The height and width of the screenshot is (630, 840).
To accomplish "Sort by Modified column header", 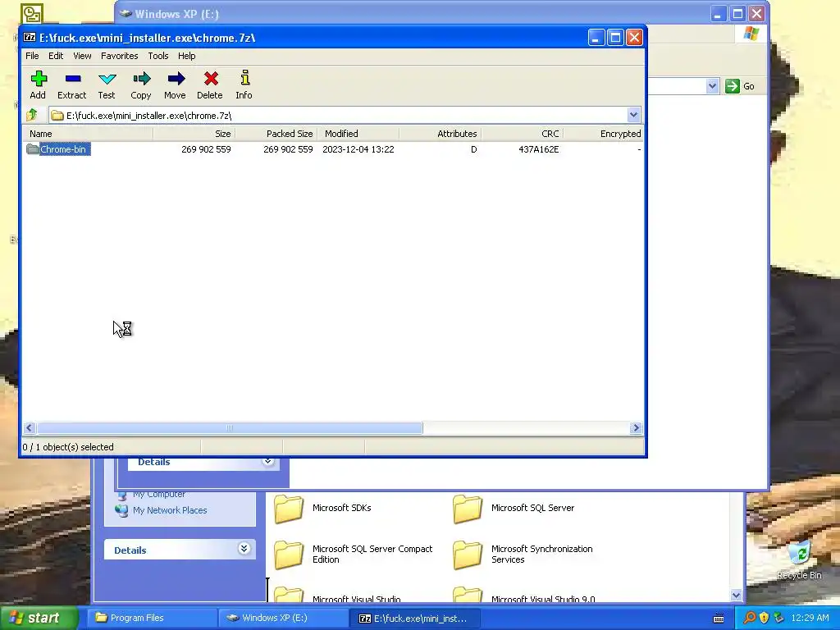I will pos(358,134).
